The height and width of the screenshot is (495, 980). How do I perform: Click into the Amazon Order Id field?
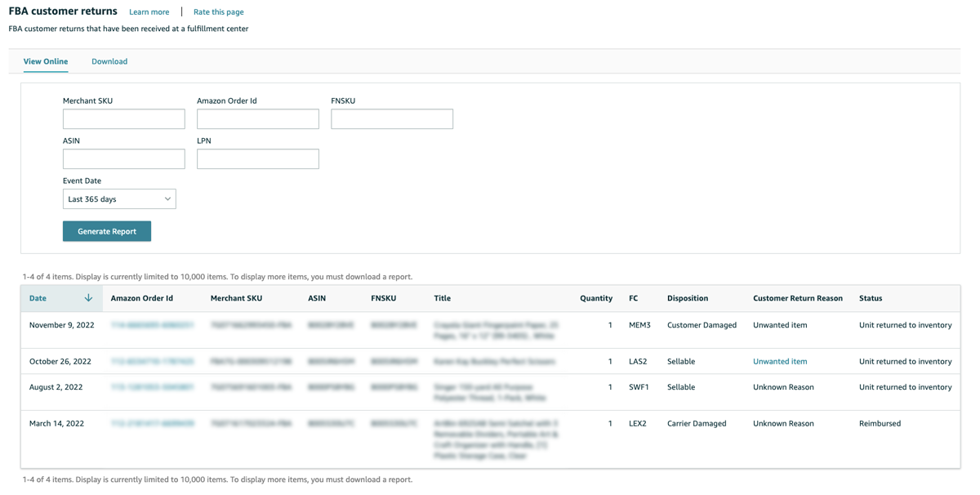click(258, 119)
